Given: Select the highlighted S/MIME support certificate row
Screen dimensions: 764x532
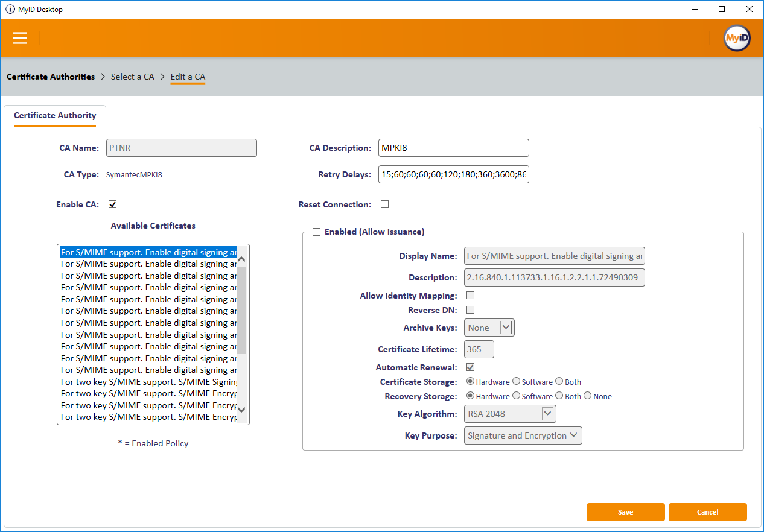Looking at the screenshot, I should [x=148, y=252].
